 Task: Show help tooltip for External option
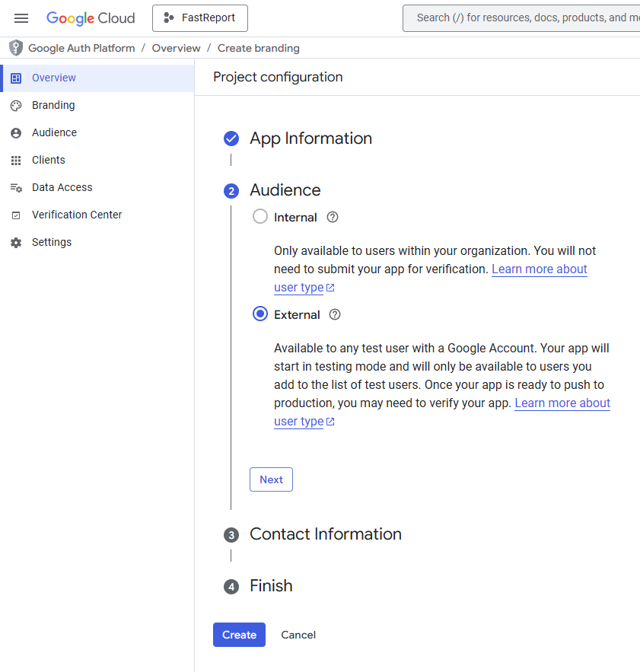[x=335, y=314]
